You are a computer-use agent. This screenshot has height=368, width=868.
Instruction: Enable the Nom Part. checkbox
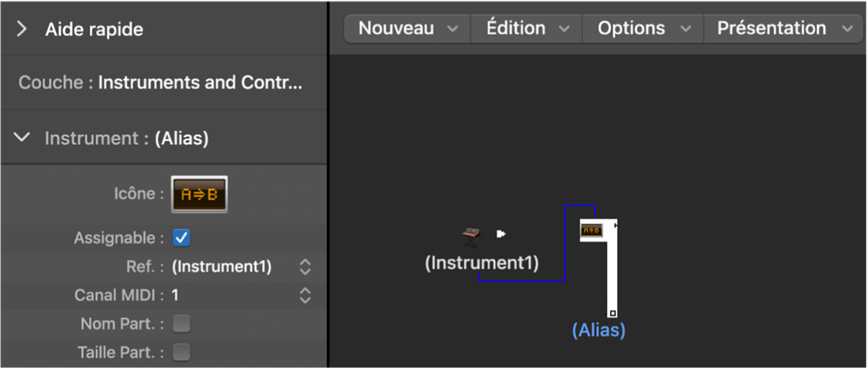click(x=182, y=324)
